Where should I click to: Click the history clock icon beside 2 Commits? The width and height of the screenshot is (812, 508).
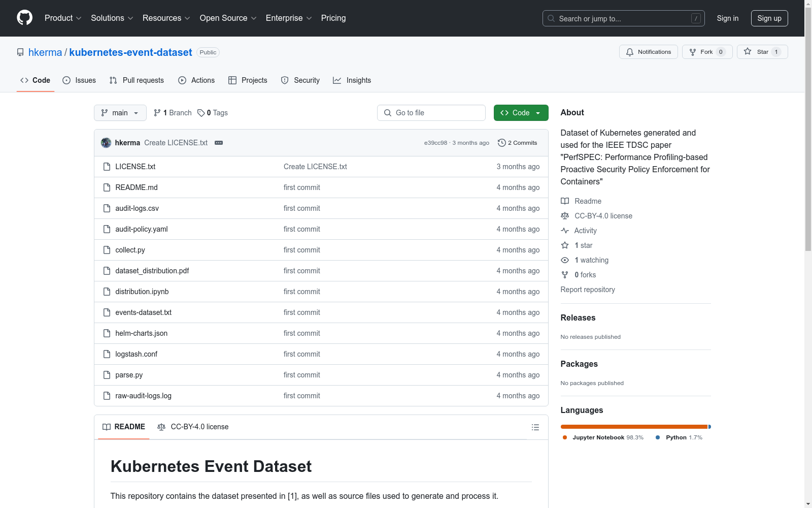[x=502, y=143]
